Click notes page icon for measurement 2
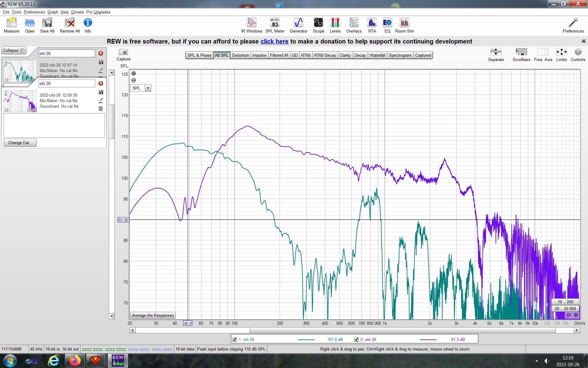 [101, 109]
